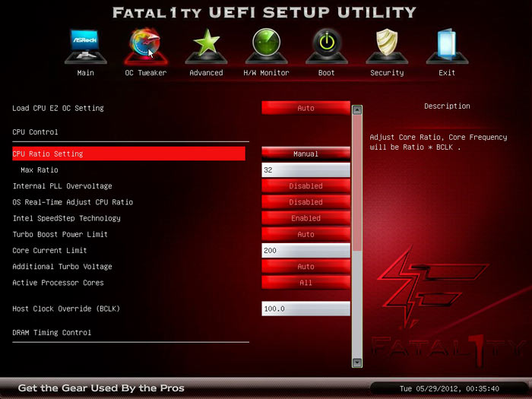Image resolution: width=532 pixels, height=399 pixels.
Task: Click the Core Current Limit field showing 200
Action: click(x=306, y=250)
